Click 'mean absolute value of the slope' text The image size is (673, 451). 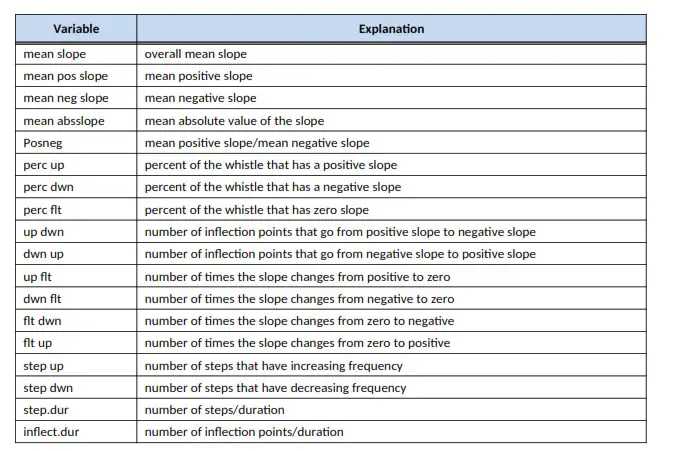234,121
